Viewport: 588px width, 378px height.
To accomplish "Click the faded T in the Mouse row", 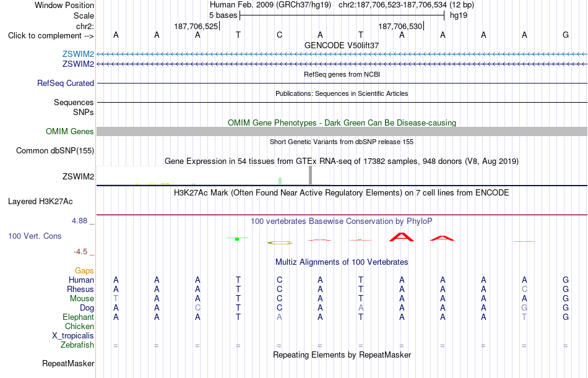I will click(116, 298).
